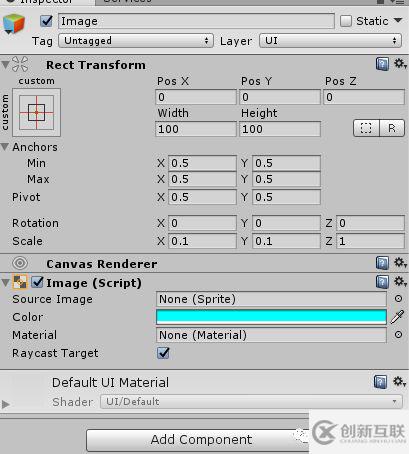Collapse the Anchors foldout
This screenshot has width=409, height=454.
point(5,147)
